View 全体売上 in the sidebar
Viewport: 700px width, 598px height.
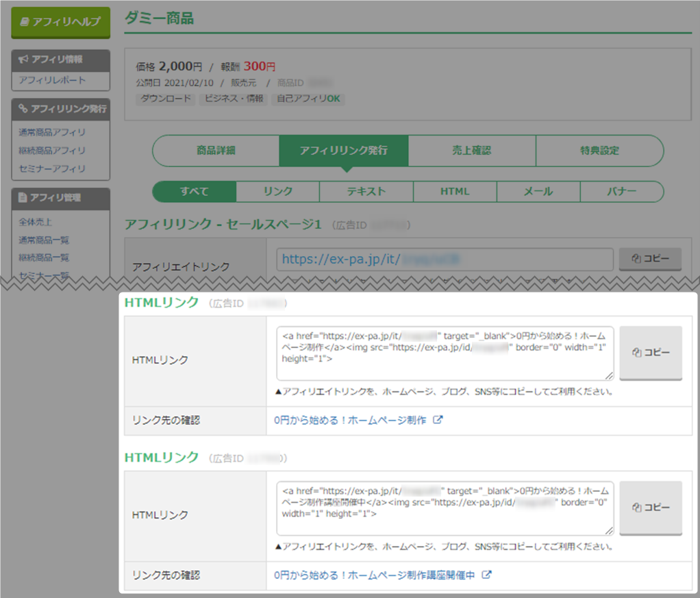(36, 222)
